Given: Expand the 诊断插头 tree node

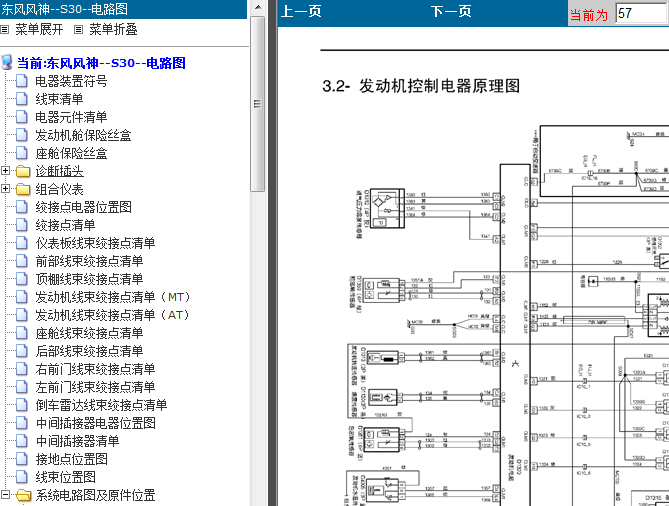Looking at the screenshot, I should tap(5, 171).
